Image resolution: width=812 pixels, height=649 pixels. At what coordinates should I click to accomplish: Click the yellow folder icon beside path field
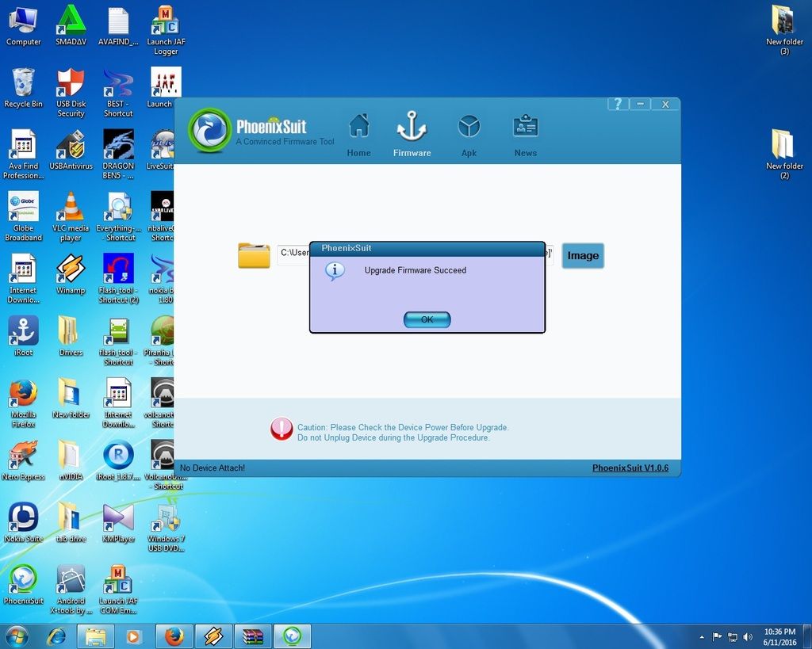(x=254, y=255)
